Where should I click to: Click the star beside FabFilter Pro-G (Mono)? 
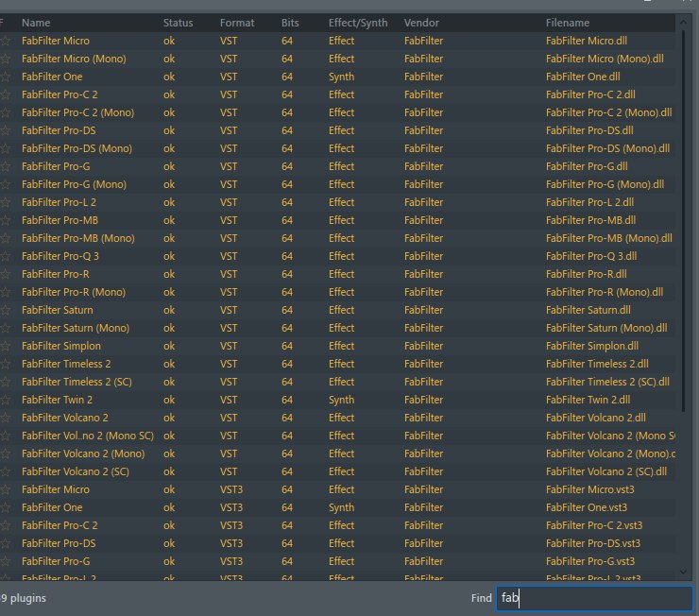(x=5, y=184)
